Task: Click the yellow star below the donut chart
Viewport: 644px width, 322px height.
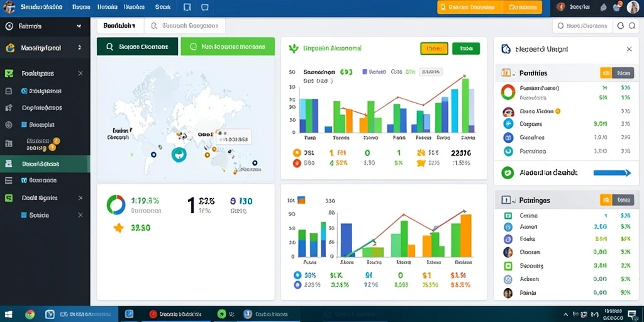Action: pos(119,228)
